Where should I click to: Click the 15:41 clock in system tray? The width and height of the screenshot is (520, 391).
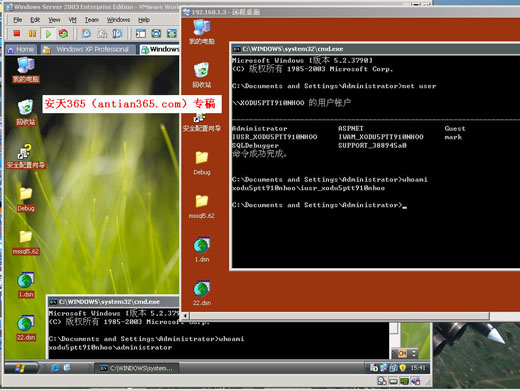click(418, 368)
